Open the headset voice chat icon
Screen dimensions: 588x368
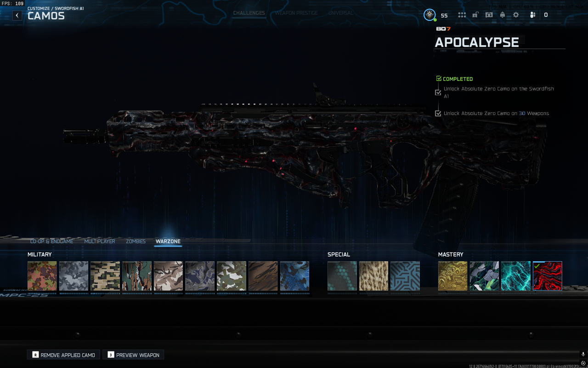coord(489,15)
